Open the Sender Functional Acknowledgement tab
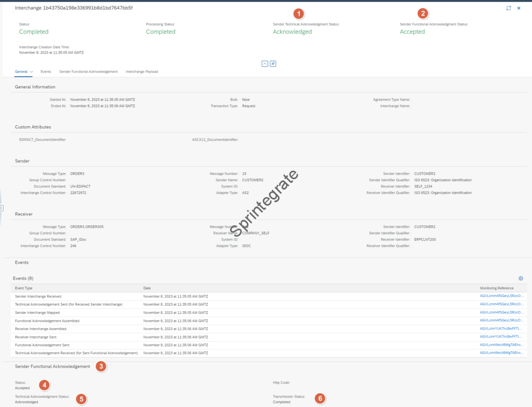 (88, 72)
